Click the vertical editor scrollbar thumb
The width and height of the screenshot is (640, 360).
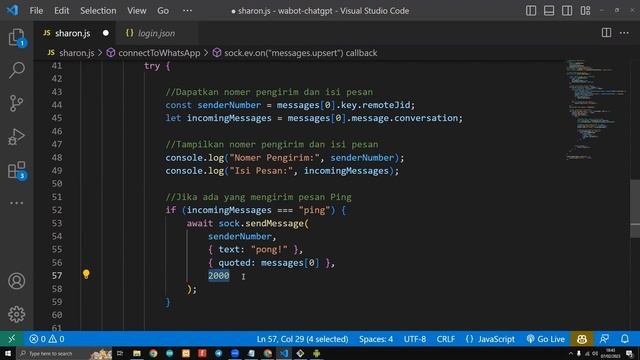point(635,209)
